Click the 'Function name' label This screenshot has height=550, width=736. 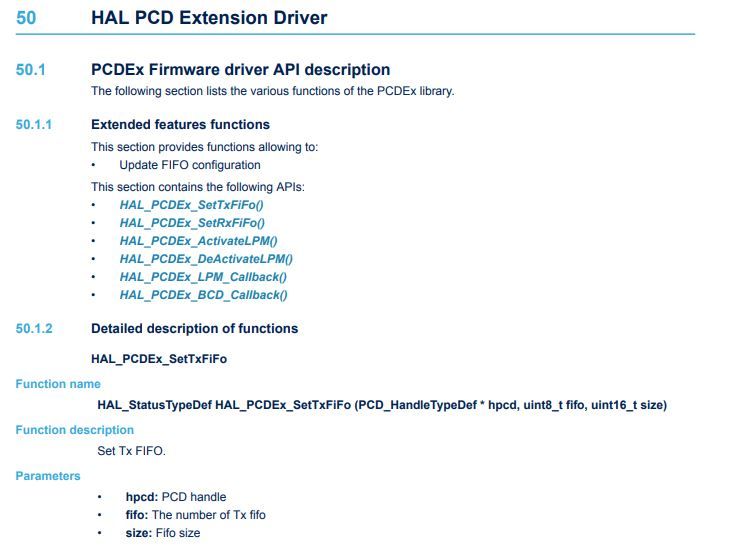[x=58, y=384]
